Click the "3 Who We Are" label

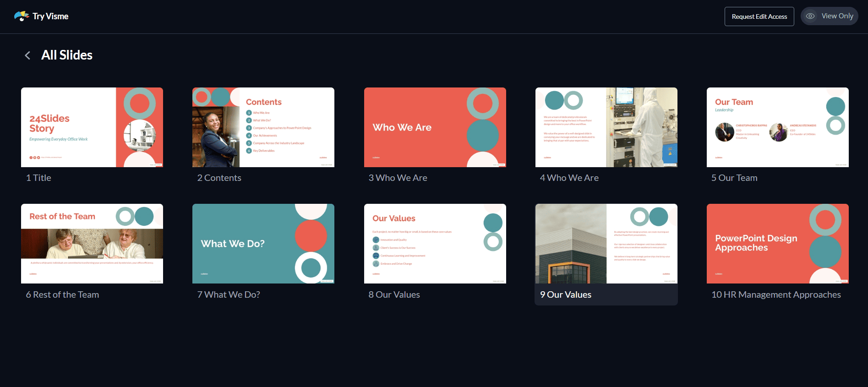398,178
